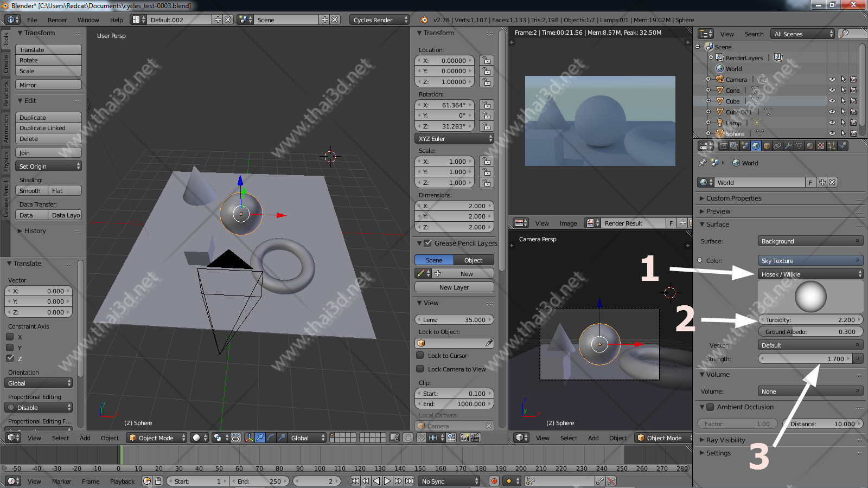Open the Window menu in top bar
This screenshot has width=868, height=488.
point(88,20)
